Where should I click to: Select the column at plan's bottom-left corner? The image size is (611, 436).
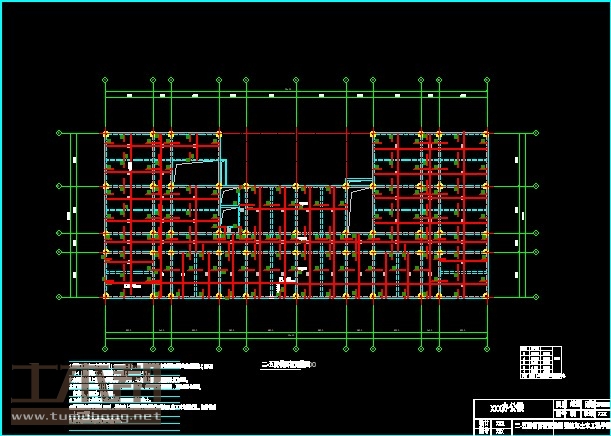106,297
